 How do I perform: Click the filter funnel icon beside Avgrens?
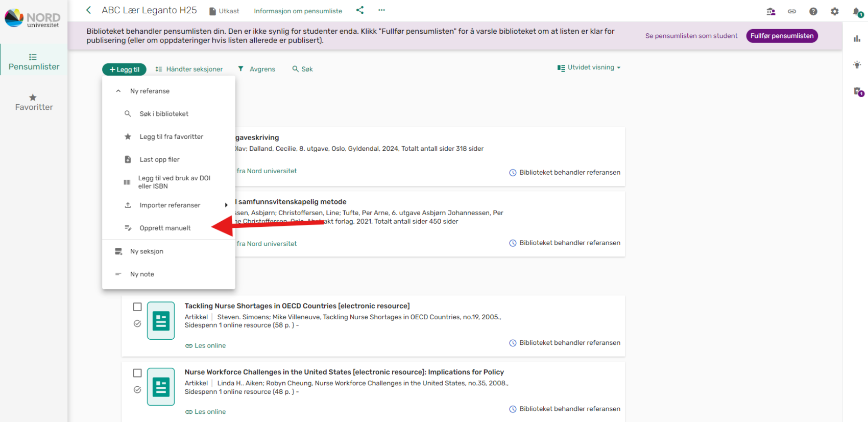tap(241, 68)
